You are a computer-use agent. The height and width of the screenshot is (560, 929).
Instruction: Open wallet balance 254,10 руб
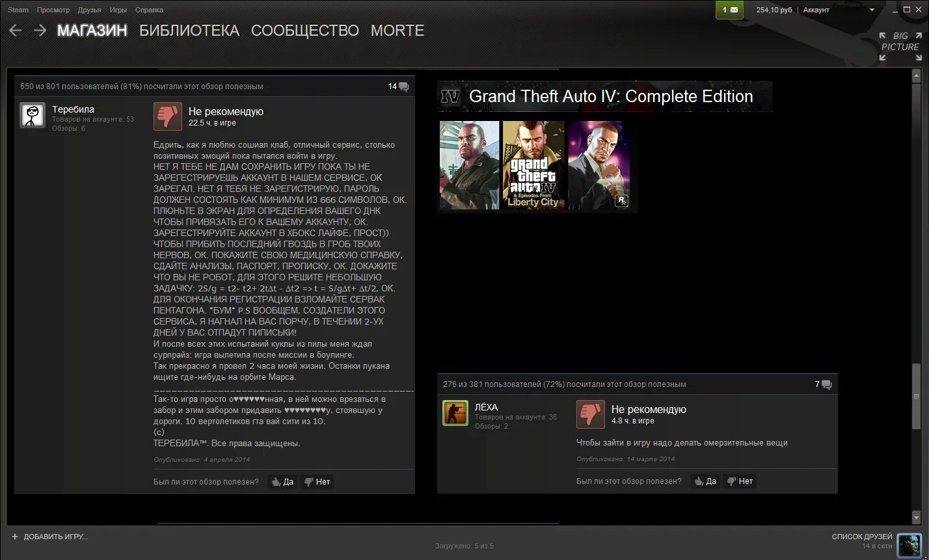pyautogui.click(x=774, y=10)
